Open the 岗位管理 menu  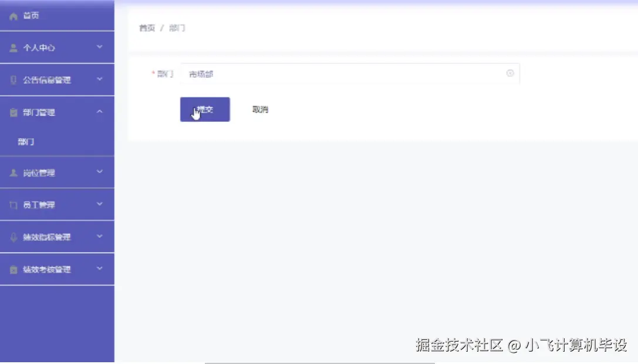tap(57, 173)
